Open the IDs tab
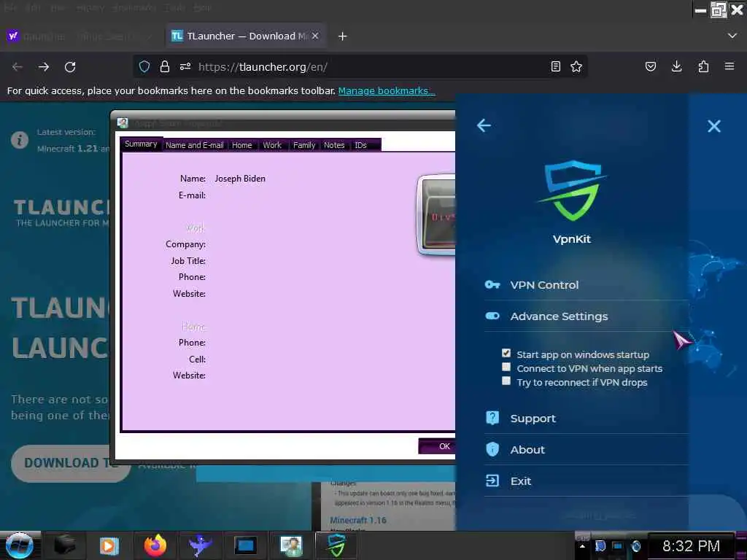This screenshot has height=560, width=747. (x=360, y=145)
